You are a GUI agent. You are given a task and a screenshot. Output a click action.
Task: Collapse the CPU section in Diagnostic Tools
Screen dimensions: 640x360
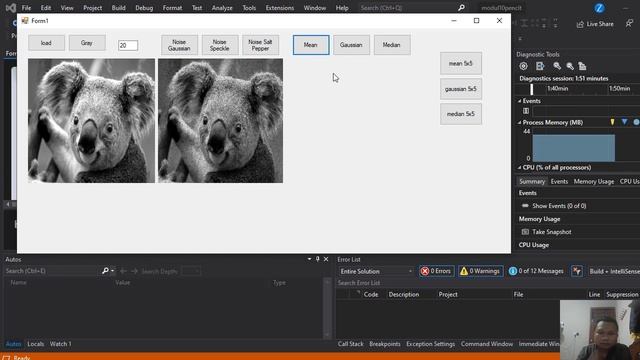point(520,167)
